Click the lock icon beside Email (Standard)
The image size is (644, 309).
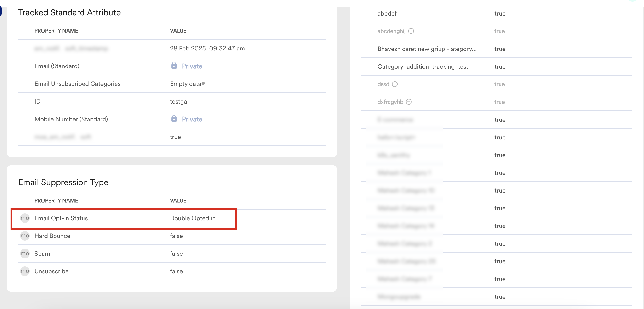click(x=174, y=66)
